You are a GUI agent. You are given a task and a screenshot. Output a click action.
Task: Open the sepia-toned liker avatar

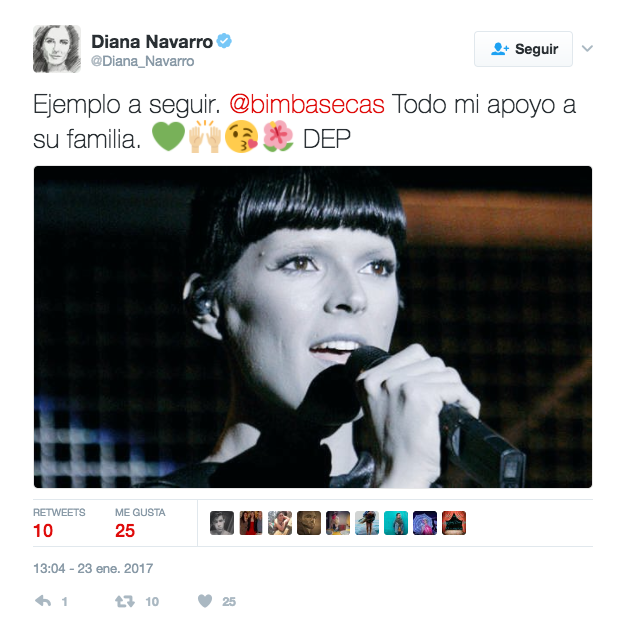tap(309, 523)
